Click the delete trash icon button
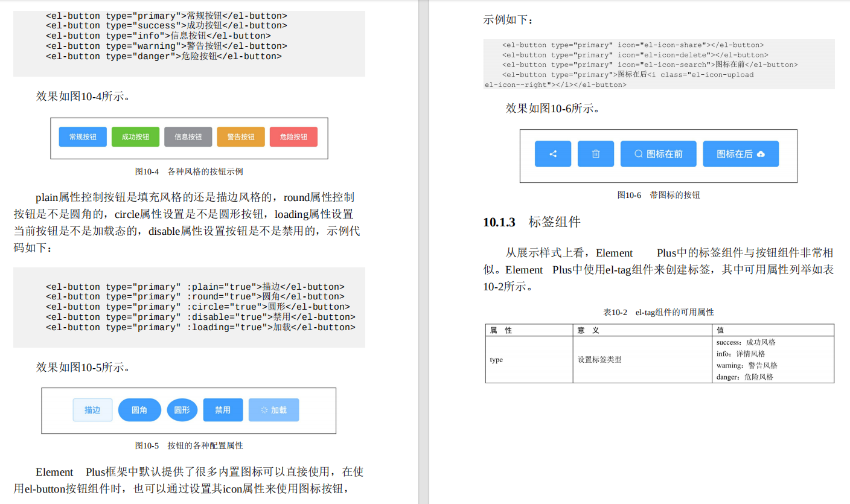Screen dimensions: 850x504 point(596,154)
